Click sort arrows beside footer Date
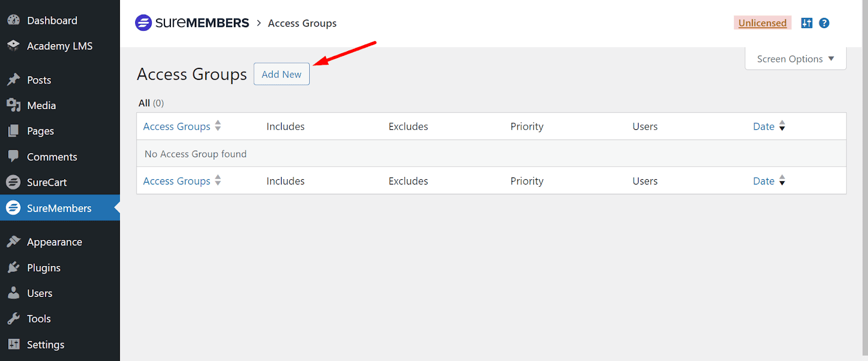The height and width of the screenshot is (361, 868). 782,180
